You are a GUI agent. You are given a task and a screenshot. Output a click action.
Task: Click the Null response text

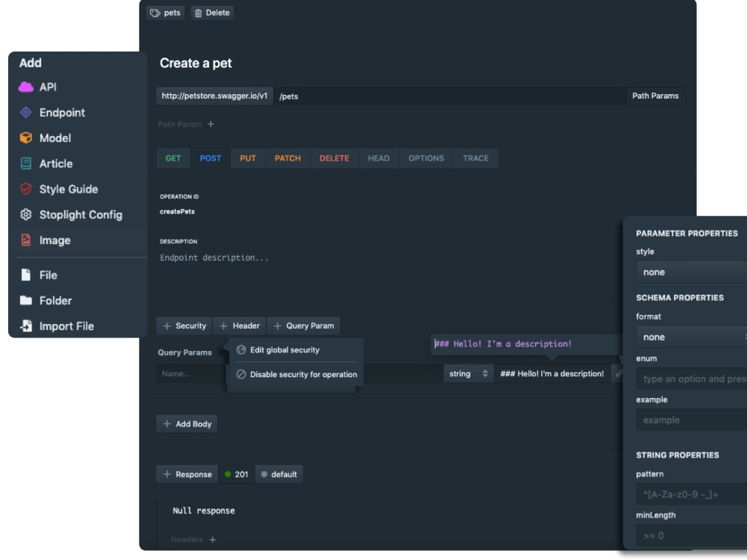click(x=203, y=511)
